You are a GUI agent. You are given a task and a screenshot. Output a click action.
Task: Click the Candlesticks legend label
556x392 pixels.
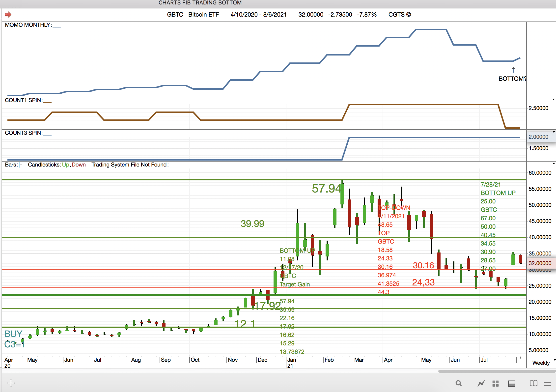[44, 165]
